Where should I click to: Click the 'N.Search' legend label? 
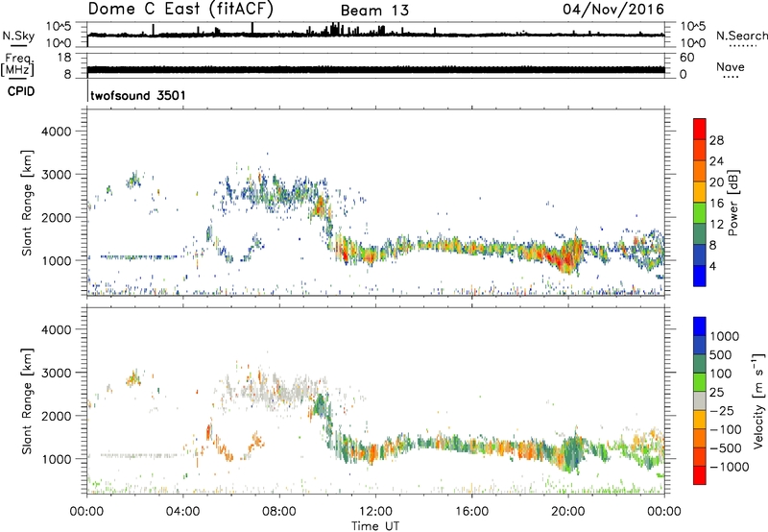741,36
